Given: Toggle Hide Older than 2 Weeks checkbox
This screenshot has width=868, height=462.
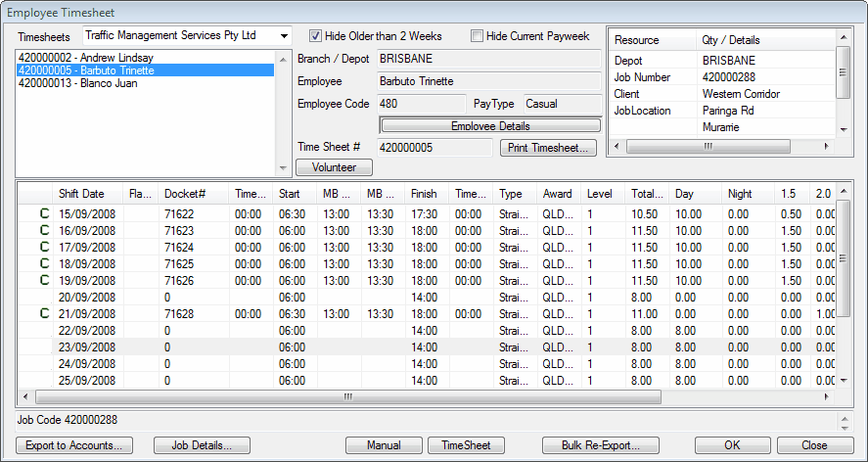Looking at the screenshot, I should (x=315, y=36).
